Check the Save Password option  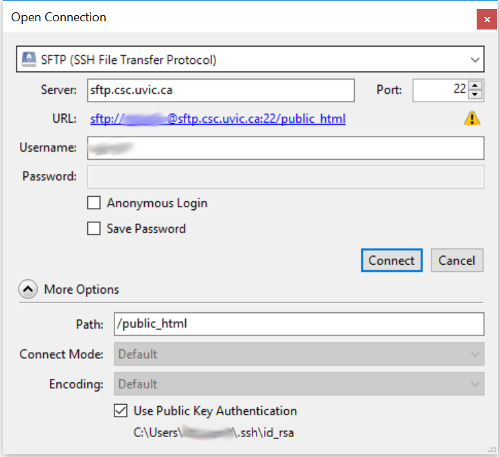point(94,229)
